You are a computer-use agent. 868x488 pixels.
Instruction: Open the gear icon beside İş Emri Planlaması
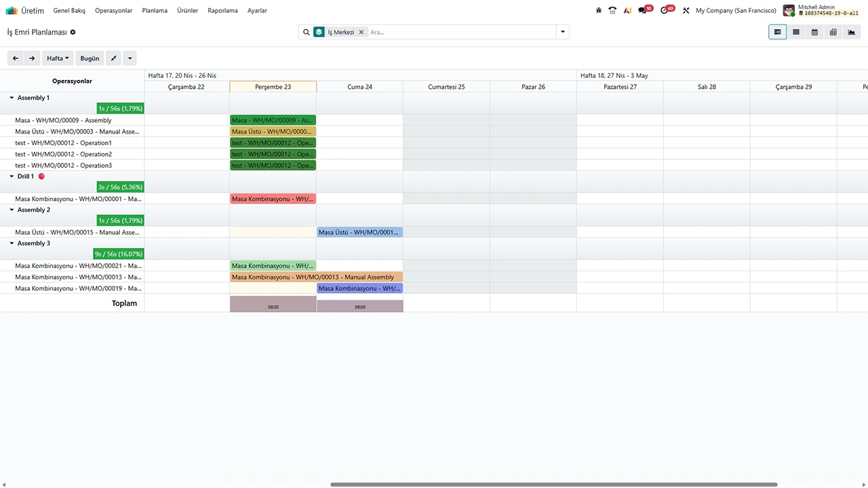point(73,32)
